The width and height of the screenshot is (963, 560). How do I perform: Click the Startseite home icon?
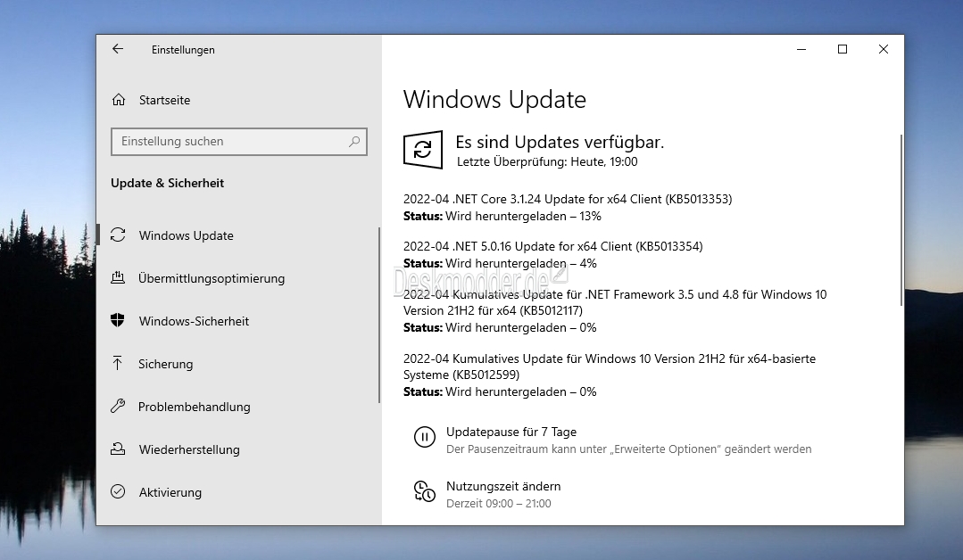click(118, 100)
